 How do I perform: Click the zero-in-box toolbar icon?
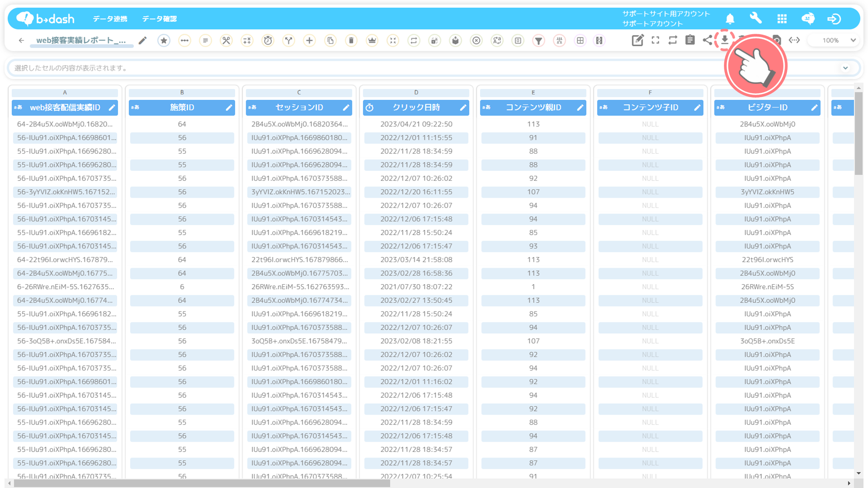tap(518, 40)
